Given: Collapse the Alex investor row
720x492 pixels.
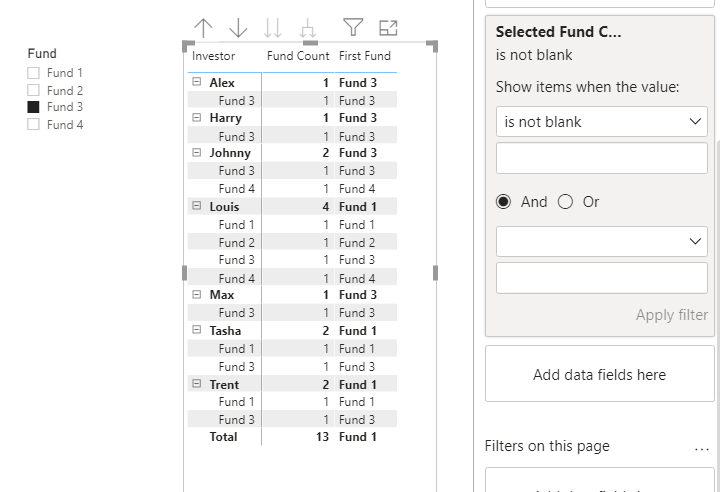Looking at the screenshot, I should [x=197, y=82].
